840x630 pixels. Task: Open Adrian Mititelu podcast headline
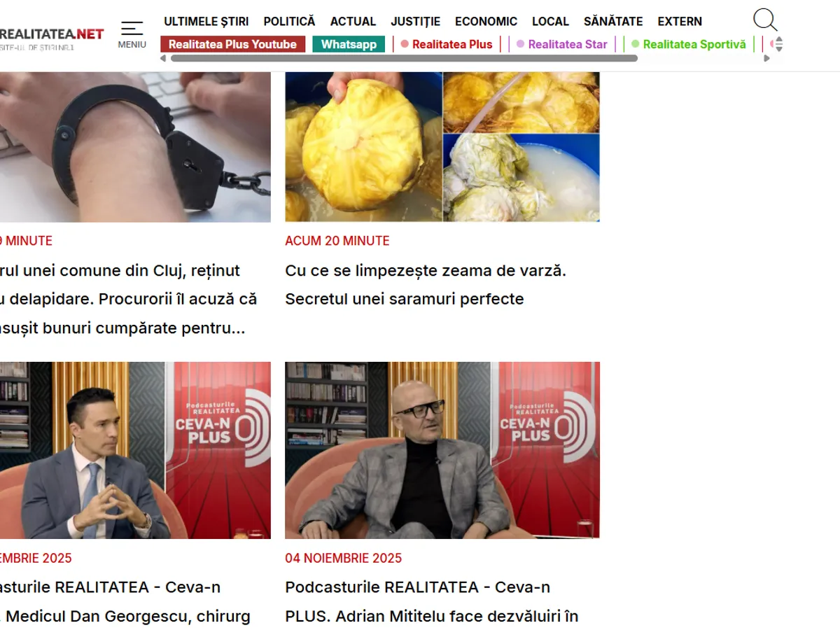(432, 602)
